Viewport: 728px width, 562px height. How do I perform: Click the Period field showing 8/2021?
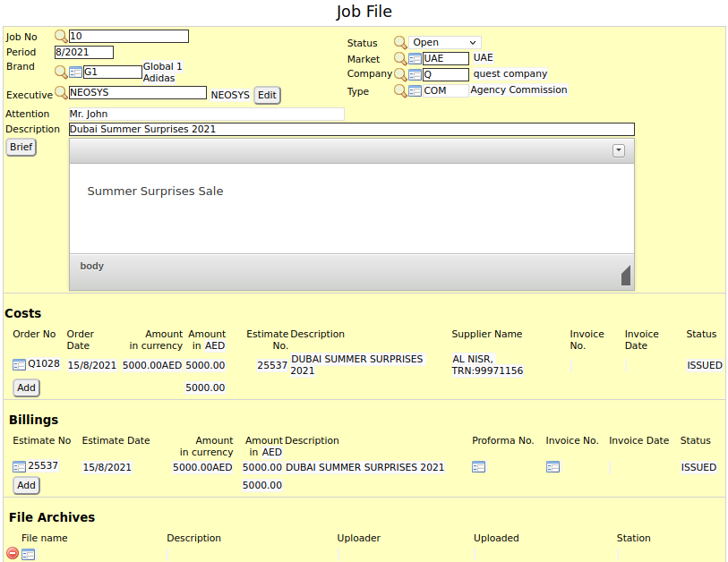[x=84, y=53]
